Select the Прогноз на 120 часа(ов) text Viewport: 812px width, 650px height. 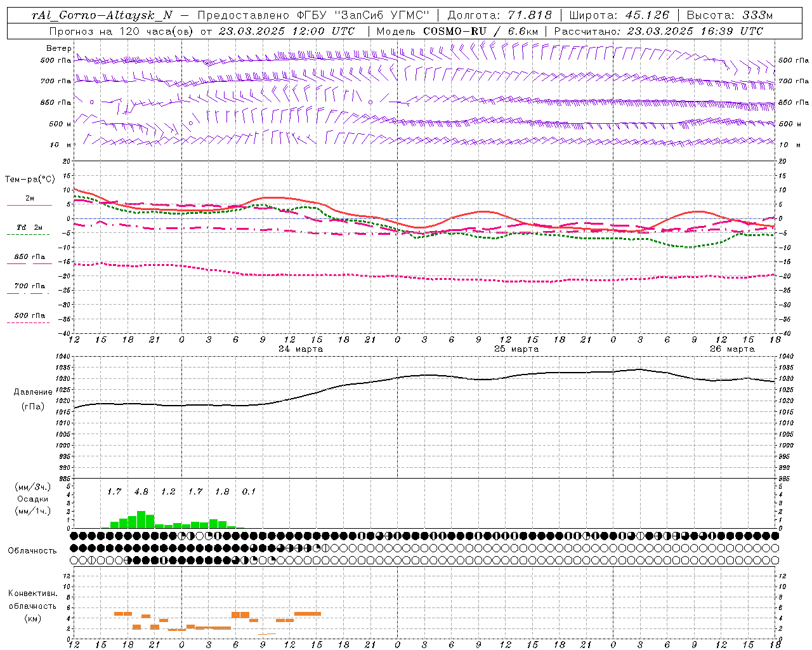[121, 31]
